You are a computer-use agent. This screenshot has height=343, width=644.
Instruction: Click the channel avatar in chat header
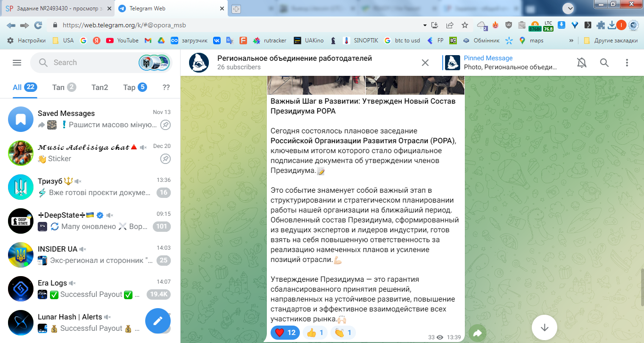(x=198, y=63)
